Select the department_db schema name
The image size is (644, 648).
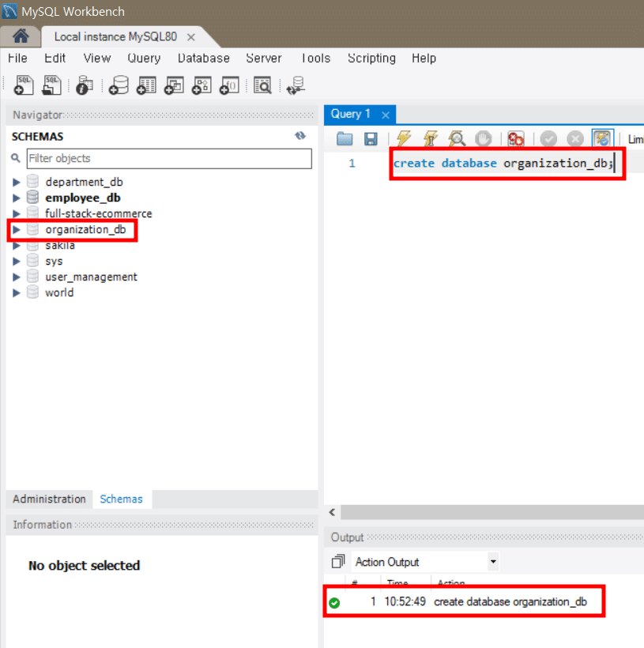(84, 182)
